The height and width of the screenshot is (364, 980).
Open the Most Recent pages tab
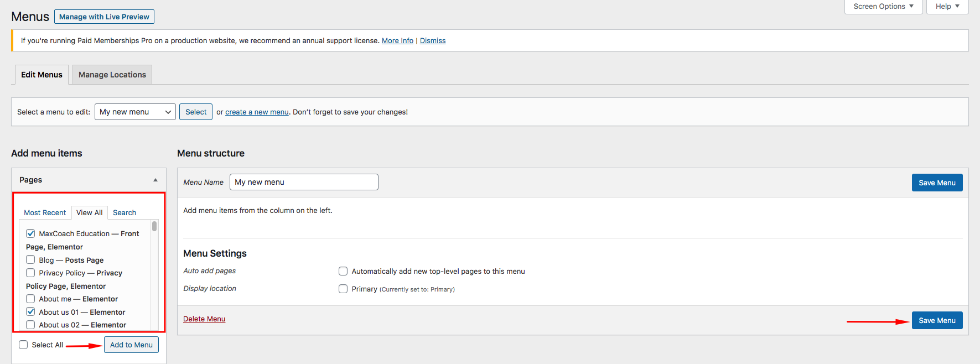pyautogui.click(x=45, y=212)
